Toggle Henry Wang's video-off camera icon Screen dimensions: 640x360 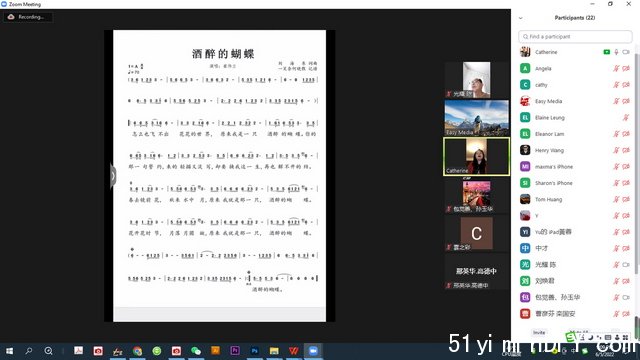tap(626, 150)
